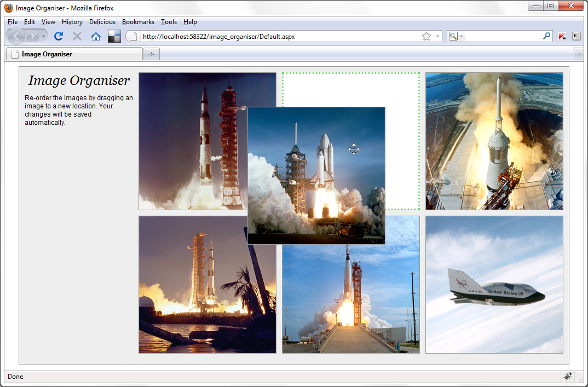Open the Tools menu

coord(169,22)
